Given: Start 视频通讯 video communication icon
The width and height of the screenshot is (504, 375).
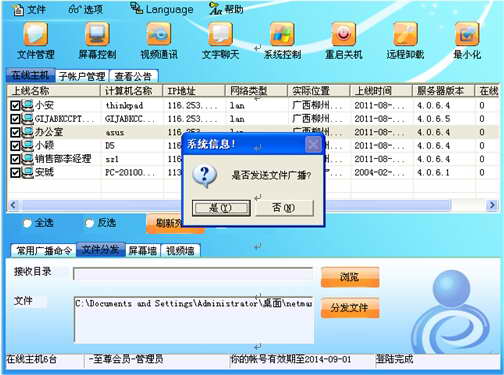Looking at the screenshot, I should coord(159,34).
